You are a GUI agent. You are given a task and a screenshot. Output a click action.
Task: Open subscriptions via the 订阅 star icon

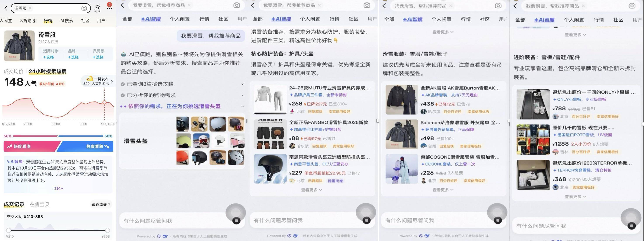click(97, 7)
